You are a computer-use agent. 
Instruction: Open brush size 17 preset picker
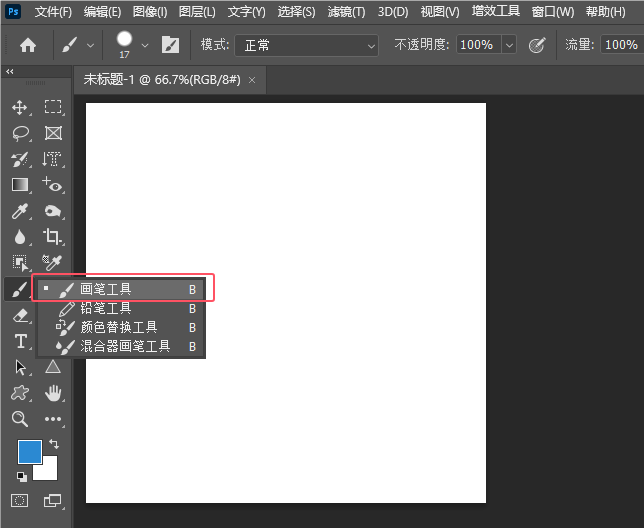pos(124,44)
